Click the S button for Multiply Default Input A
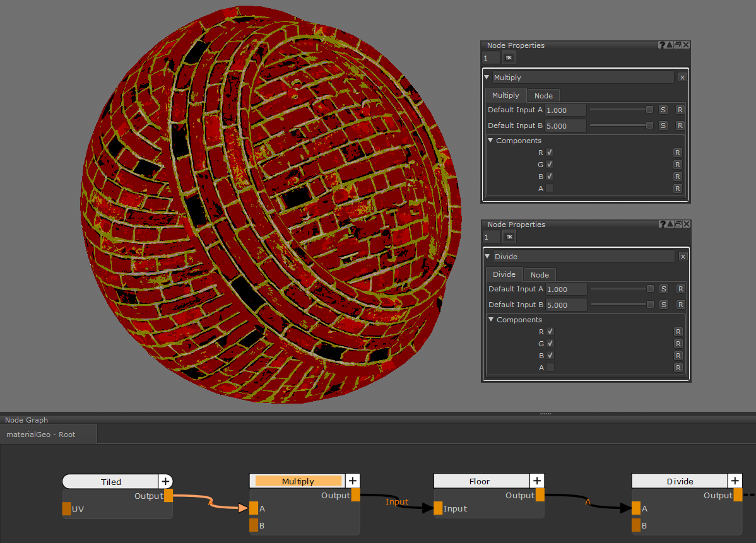This screenshot has height=543, width=756. (x=663, y=110)
